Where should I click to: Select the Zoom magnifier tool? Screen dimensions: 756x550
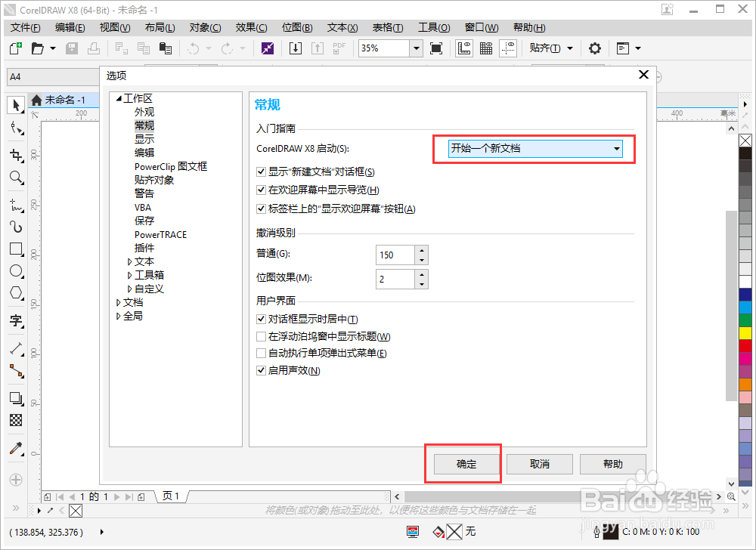[17, 178]
